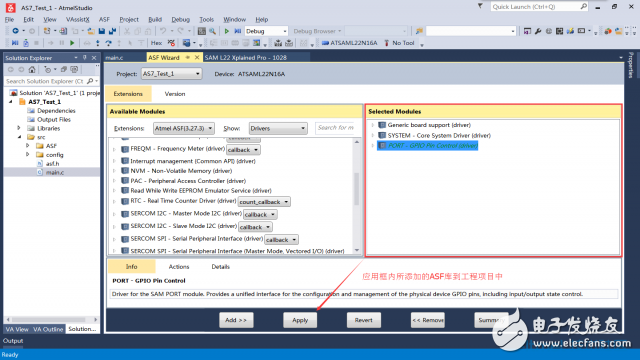Click the green Continue icon in debug toolbar
Viewport: 640px width, 360px height.
coord(72,43)
